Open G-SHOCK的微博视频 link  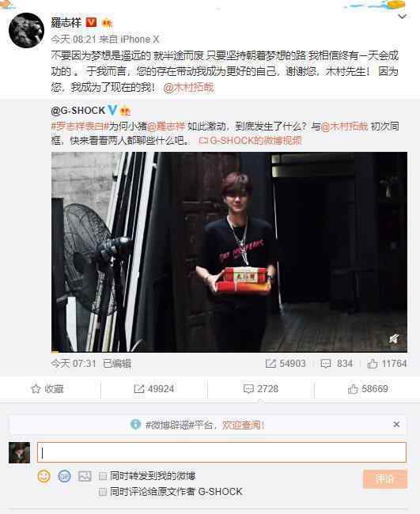(x=250, y=141)
